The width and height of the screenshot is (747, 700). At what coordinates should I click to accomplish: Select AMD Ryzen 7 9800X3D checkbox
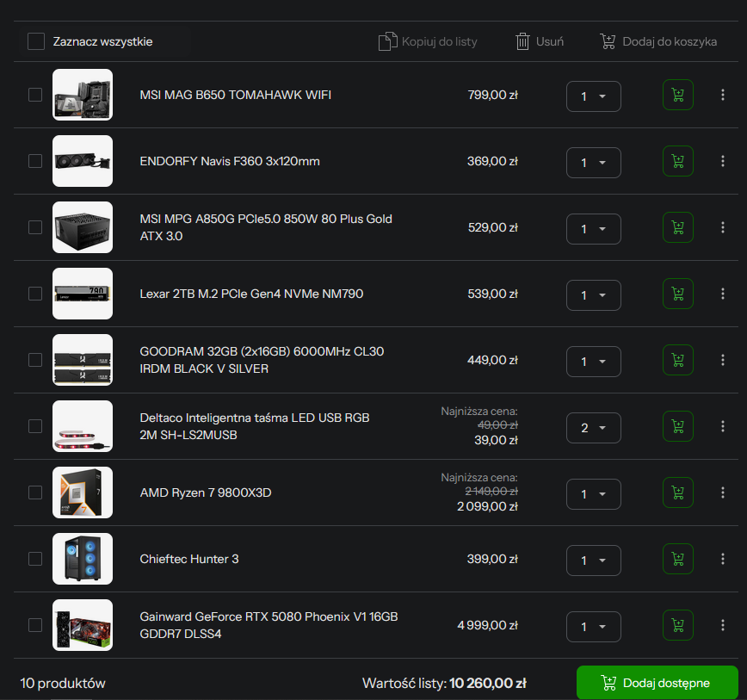tap(35, 492)
